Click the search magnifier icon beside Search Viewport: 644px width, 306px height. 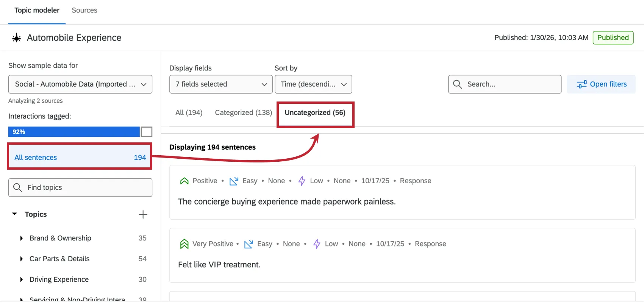[458, 84]
